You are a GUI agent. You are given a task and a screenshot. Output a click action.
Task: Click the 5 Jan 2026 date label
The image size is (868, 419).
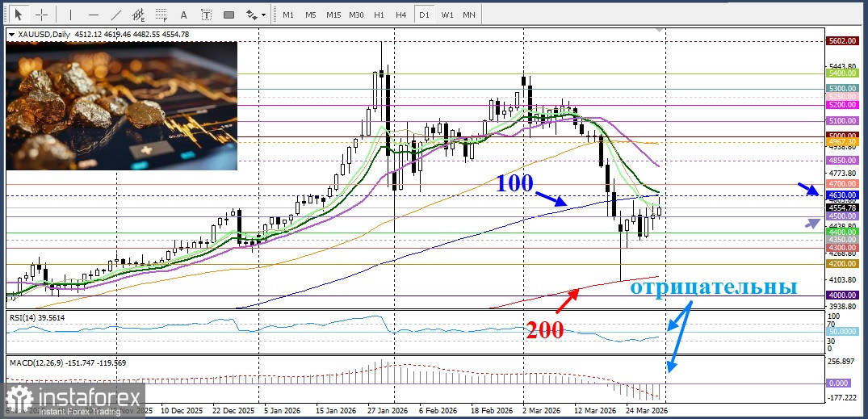coord(283,411)
